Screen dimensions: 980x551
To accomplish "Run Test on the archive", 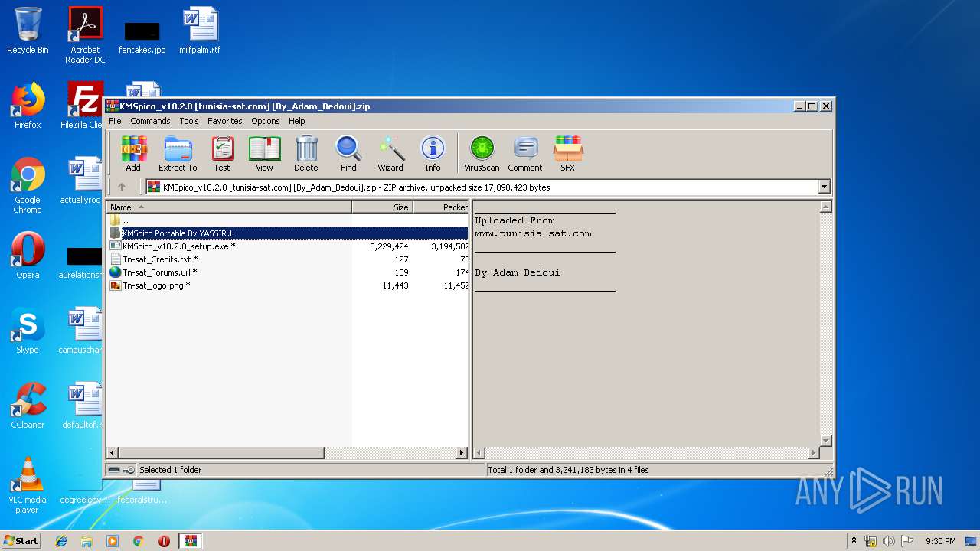I will (222, 154).
